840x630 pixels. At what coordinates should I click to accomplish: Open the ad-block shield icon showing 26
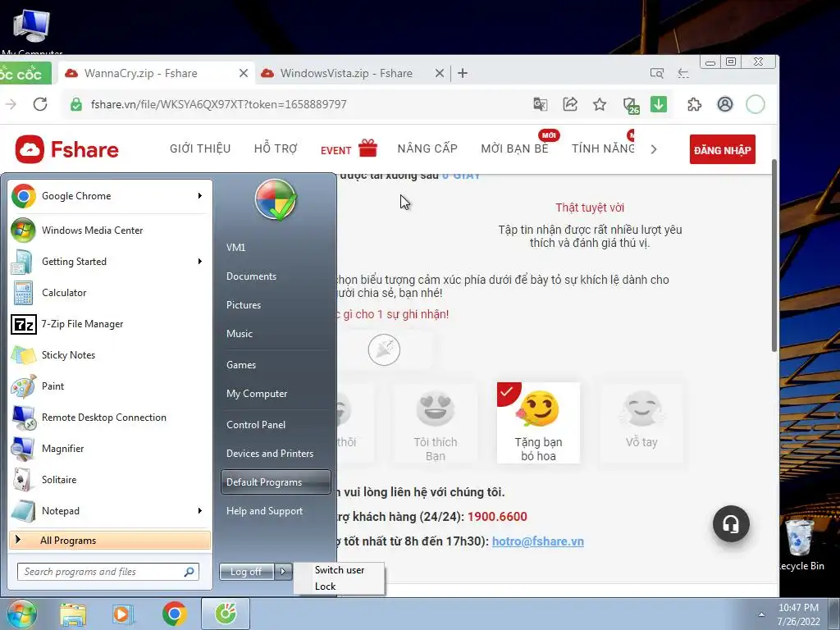pyautogui.click(x=631, y=105)
